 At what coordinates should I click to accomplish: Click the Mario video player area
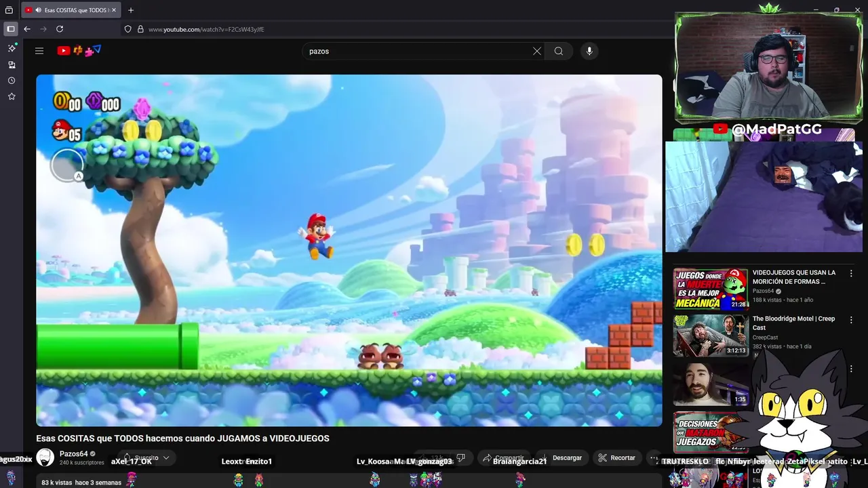tap(349, 250)
